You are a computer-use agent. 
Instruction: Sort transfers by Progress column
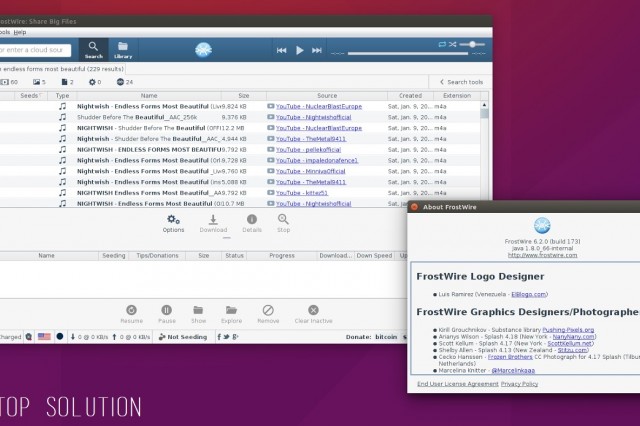282,255
